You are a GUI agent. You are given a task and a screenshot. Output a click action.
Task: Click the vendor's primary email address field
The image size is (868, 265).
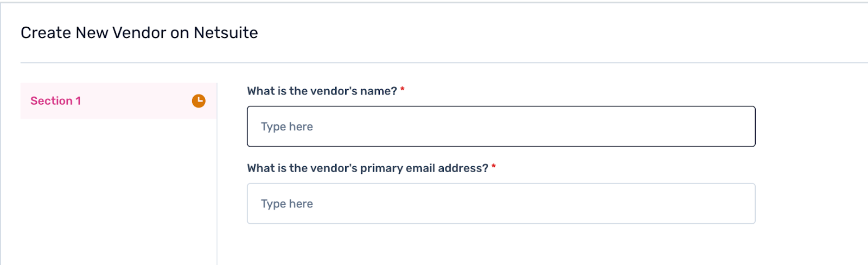501,204
